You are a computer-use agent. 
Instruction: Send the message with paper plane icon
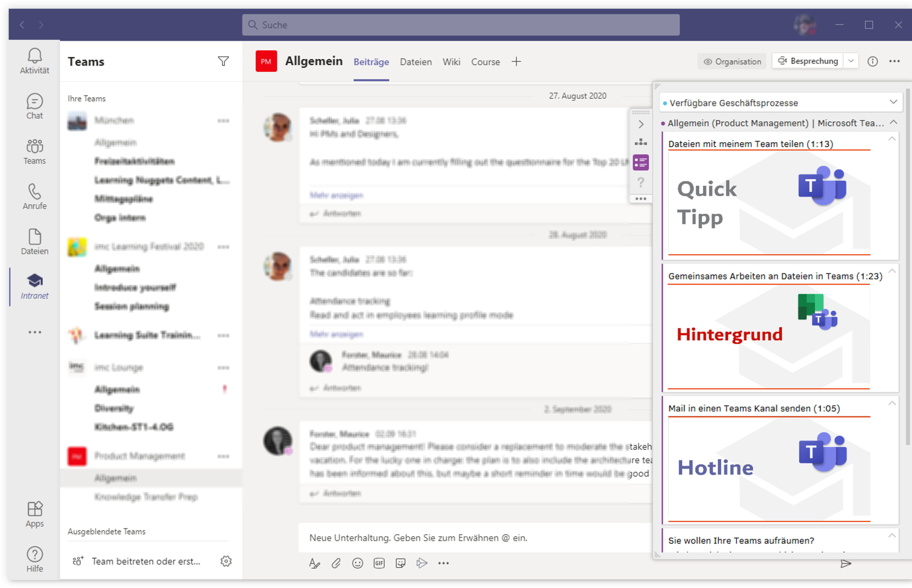tap(846, 563)
